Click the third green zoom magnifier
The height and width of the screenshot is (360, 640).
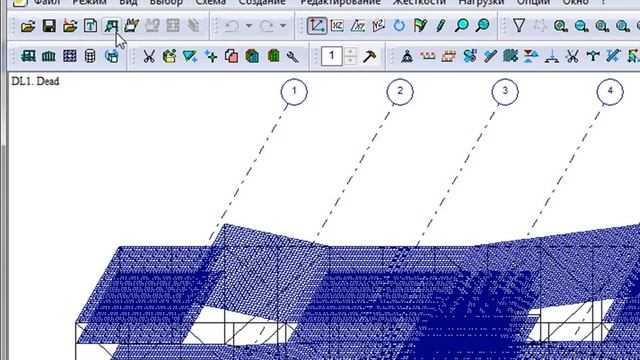point(602,26)
